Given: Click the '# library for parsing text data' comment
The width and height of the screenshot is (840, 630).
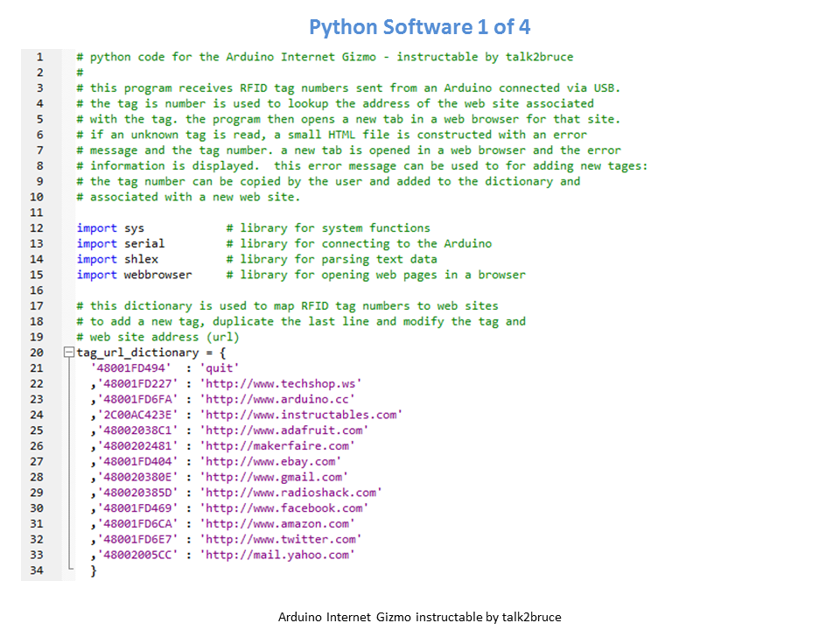Looking at the screenshot, I should coord(332,259).
